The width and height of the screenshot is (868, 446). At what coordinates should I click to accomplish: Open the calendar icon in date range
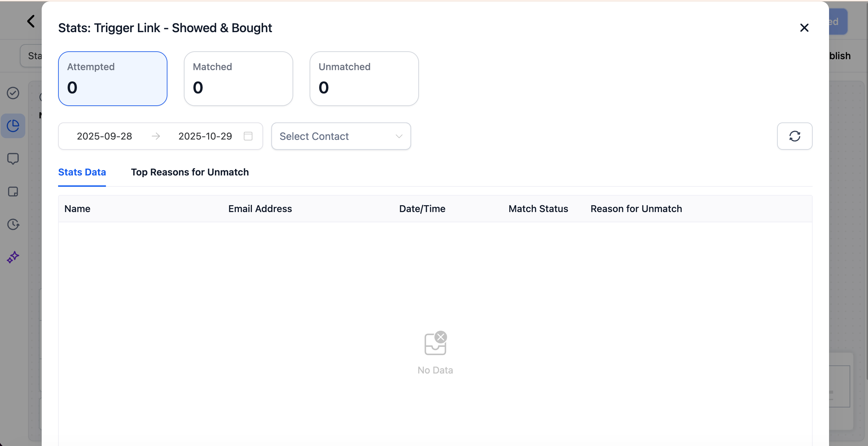click(248, 136)
